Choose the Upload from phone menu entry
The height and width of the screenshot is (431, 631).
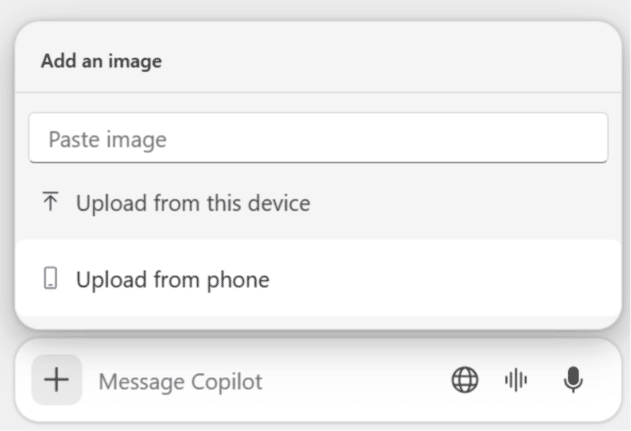point(172,279)
